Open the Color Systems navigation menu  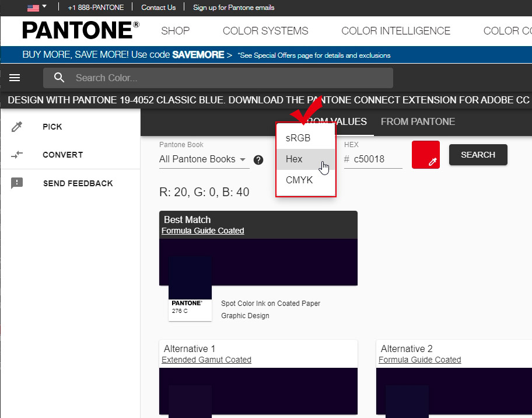tap(265, 31)
